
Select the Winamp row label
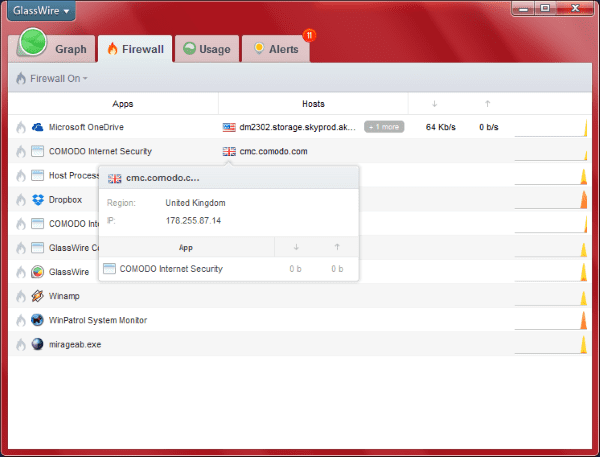click(x=64, y=296)
